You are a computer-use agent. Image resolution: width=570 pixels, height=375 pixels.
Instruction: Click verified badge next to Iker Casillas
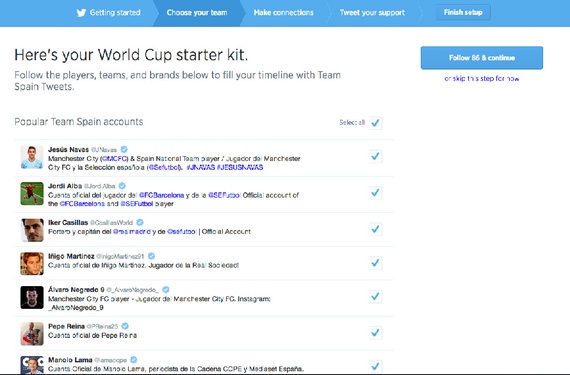(140, 222)
